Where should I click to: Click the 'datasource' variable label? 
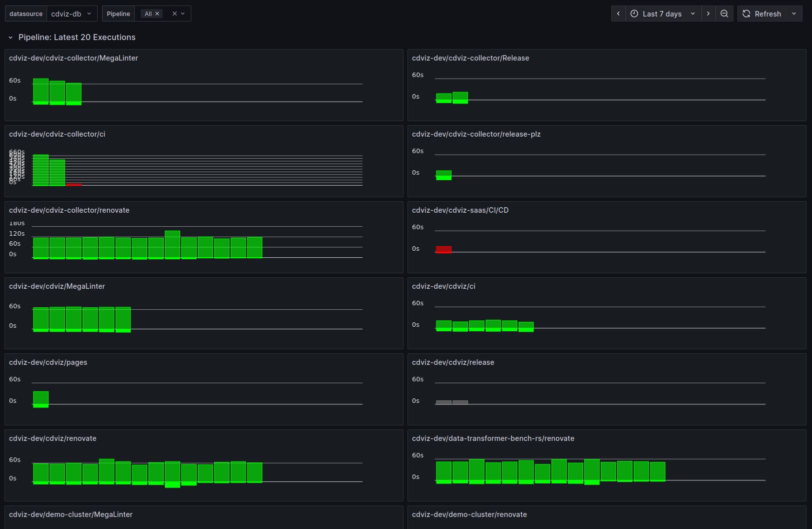point(26,14)
